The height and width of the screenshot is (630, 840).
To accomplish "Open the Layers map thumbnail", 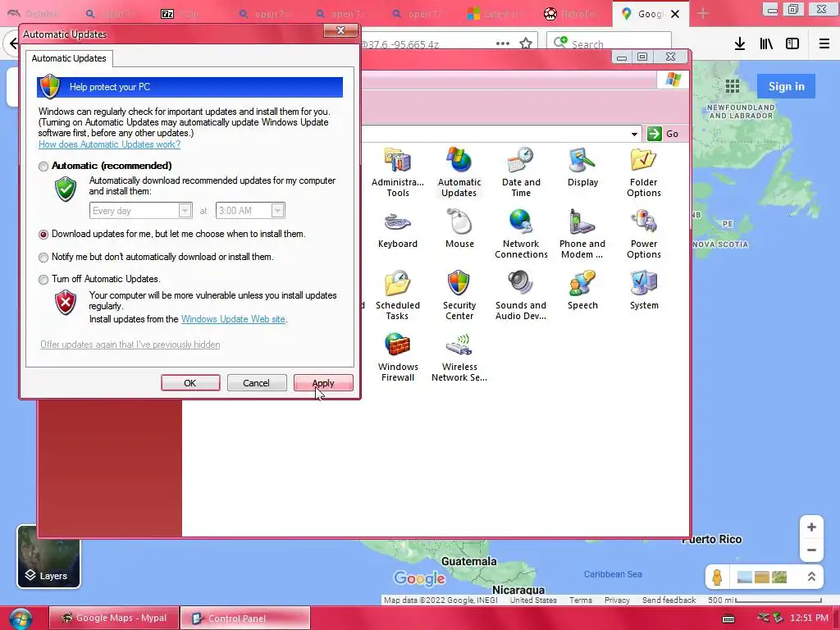I will click(x=48, y=557).
